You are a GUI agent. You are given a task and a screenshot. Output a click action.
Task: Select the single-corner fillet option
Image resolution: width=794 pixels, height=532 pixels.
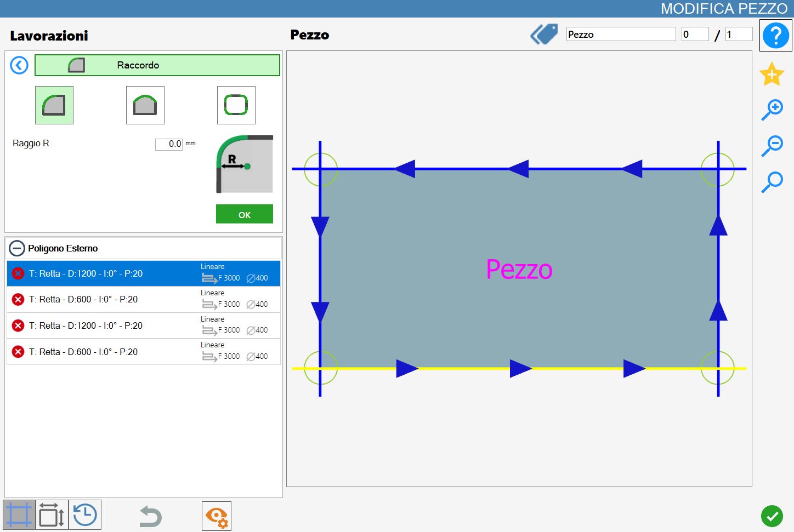(x=54, y=105)
